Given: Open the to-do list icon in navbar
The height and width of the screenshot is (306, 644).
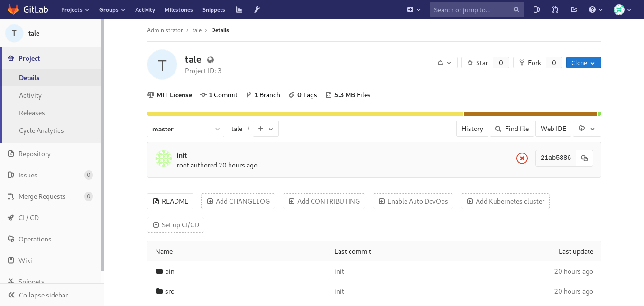Looking at the screenshot, I should pos(574,9).
